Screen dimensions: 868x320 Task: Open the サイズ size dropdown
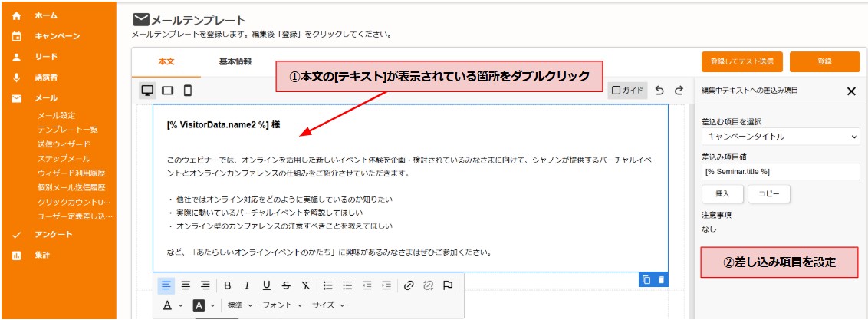tap(327, 305)
